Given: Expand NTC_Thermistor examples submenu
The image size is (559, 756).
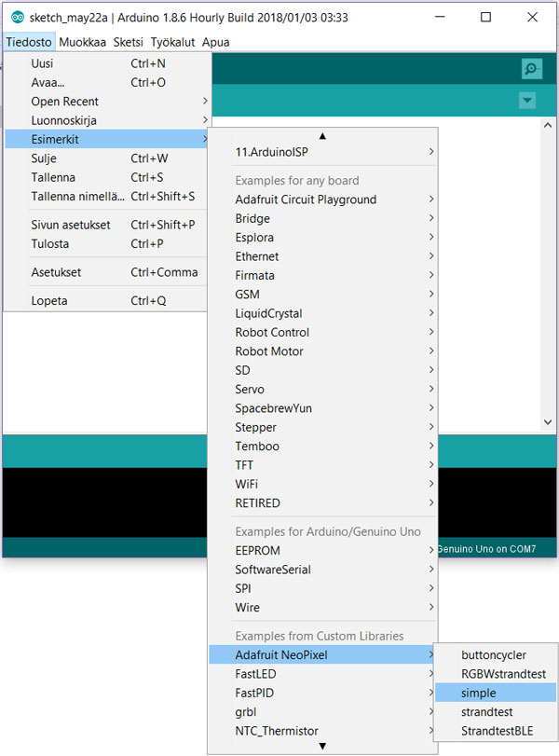Looking at the screenshot, I should pos(323,731).
